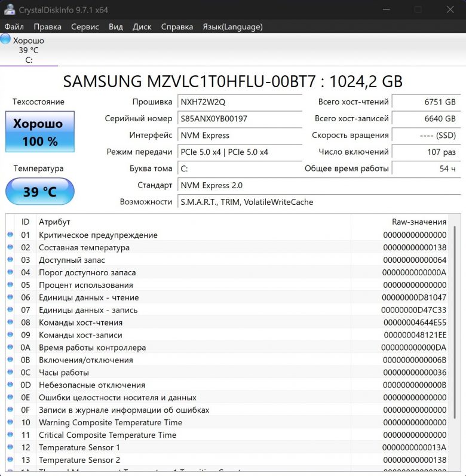Click the Атрибут column header
466x476 pixels.
tap(194, 222)
